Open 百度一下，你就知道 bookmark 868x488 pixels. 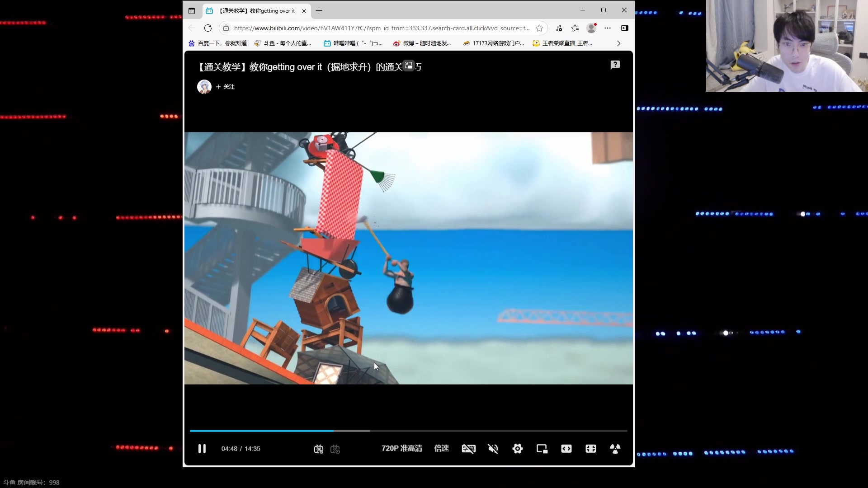tap(218, 43)
